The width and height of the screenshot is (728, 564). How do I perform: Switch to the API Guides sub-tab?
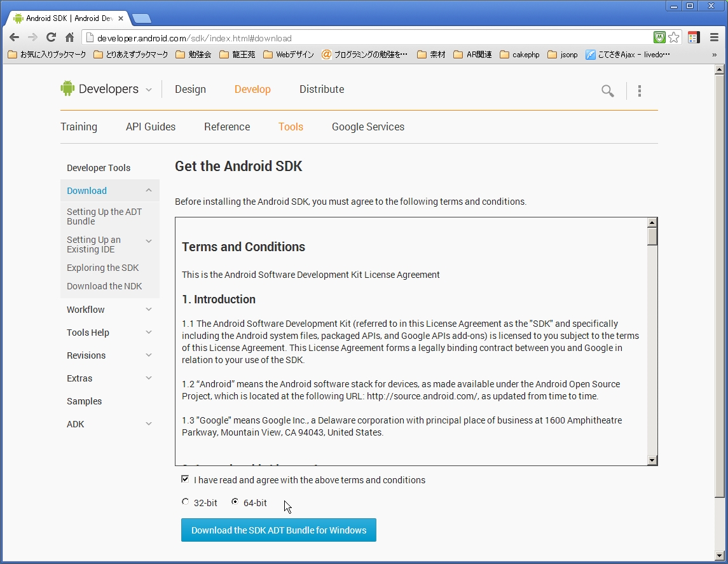click(151, 127)
